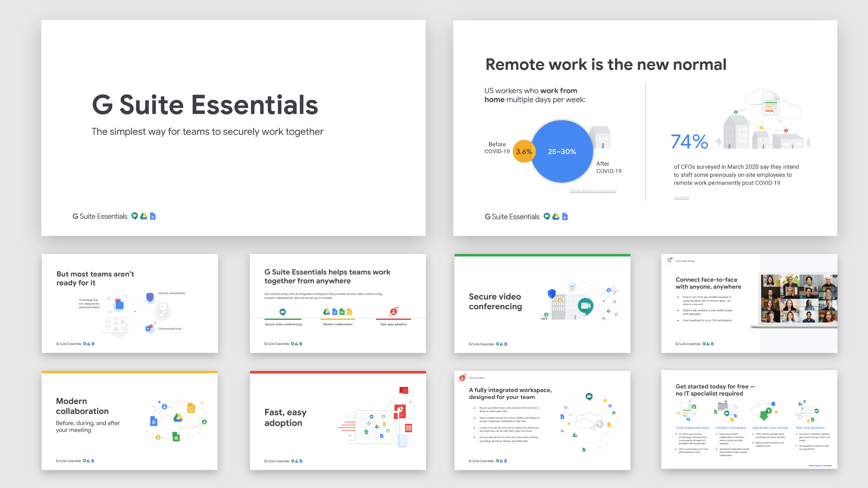Follow 'slide' link in Get started footnote
868x488 pixels.
point(817,466)
